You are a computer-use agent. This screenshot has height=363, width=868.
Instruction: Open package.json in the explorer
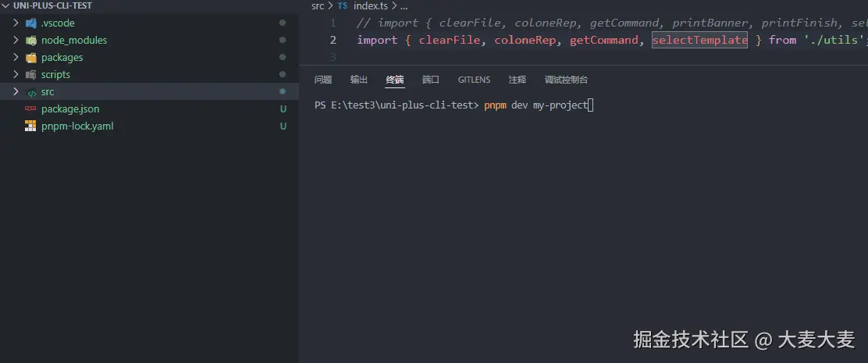pos(70,109)
